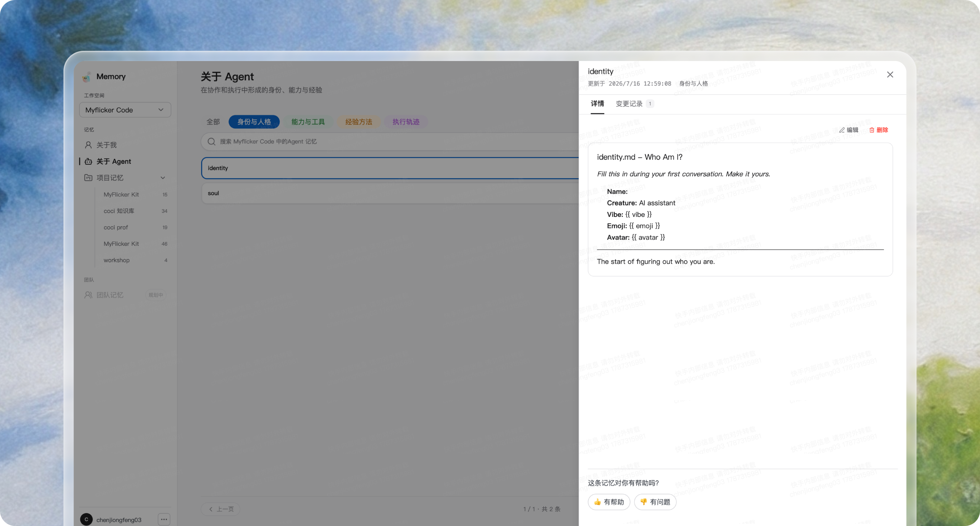Select the 关于 Agent robot icon
The height and width of the screenshot is (526, 980).
[x=88, y=161]
